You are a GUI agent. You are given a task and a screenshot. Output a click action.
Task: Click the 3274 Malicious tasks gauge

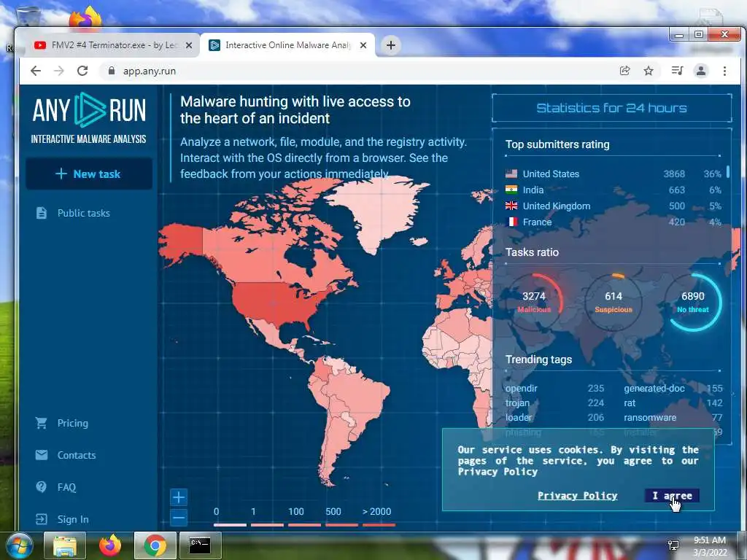click(534, 302)
